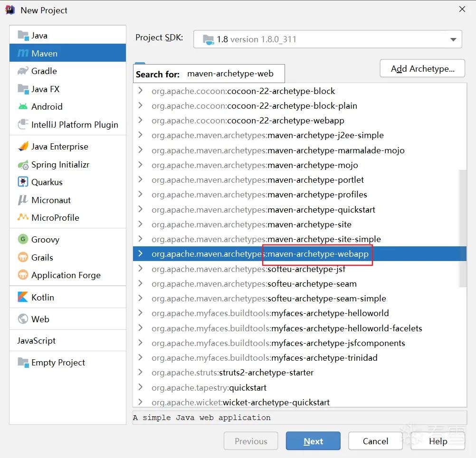Screen dimensions: 476x458
Task: Expand the cocoon-22-archetype-block node
Action: pos(140,90)
